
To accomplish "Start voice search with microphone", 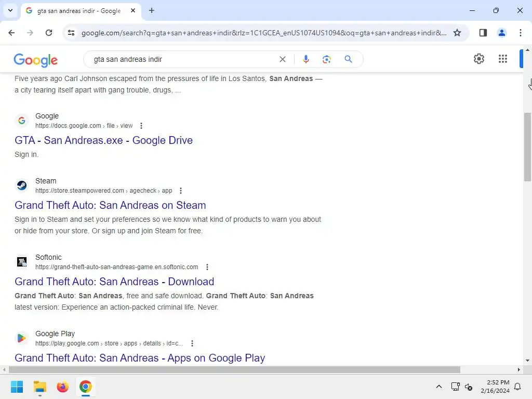I will click(x=305, y=59).
